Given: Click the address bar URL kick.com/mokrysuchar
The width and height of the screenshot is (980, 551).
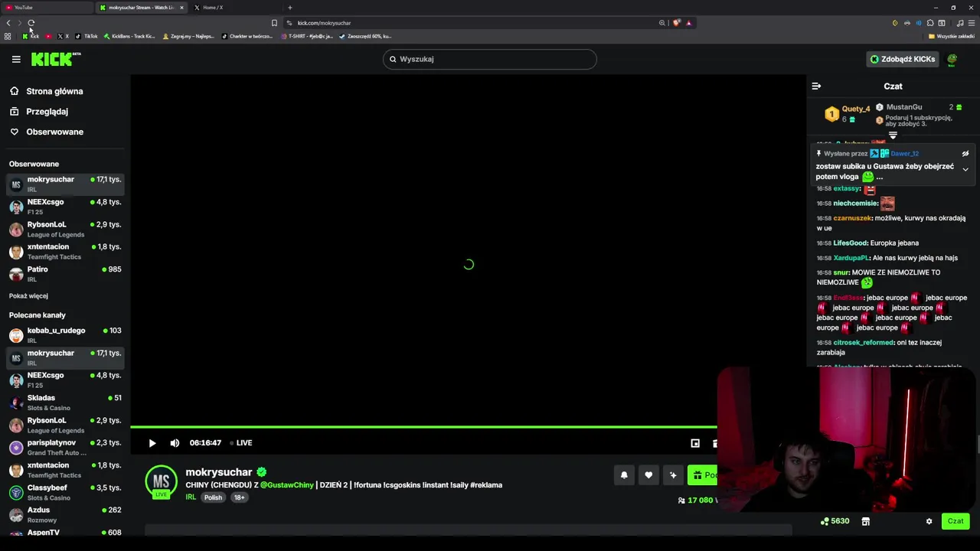Looking at the screenshot, I should tap(324, 23).
